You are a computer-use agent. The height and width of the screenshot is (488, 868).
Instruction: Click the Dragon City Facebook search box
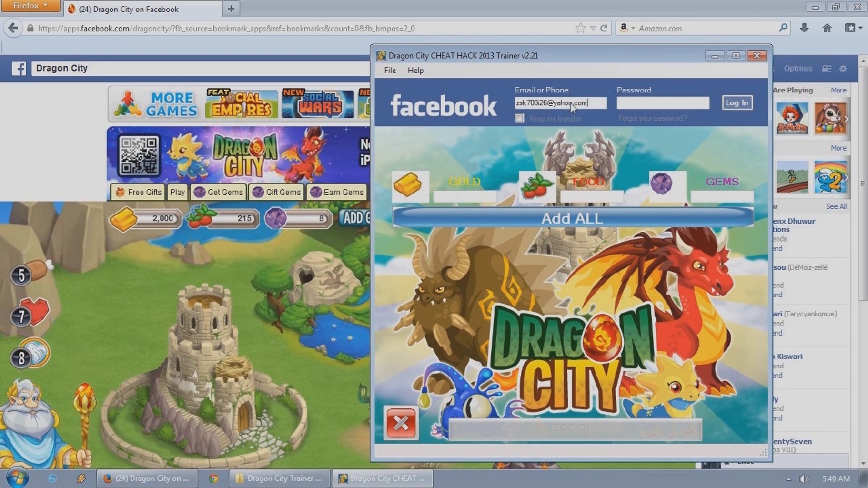[x=201, y=69]
